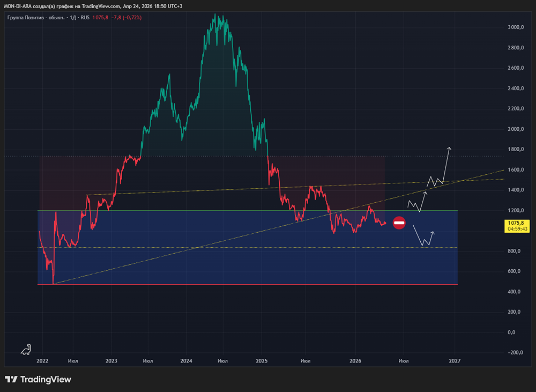Click the 200,0 price axis label
536x392 pixels.
(x=514, y=312)
